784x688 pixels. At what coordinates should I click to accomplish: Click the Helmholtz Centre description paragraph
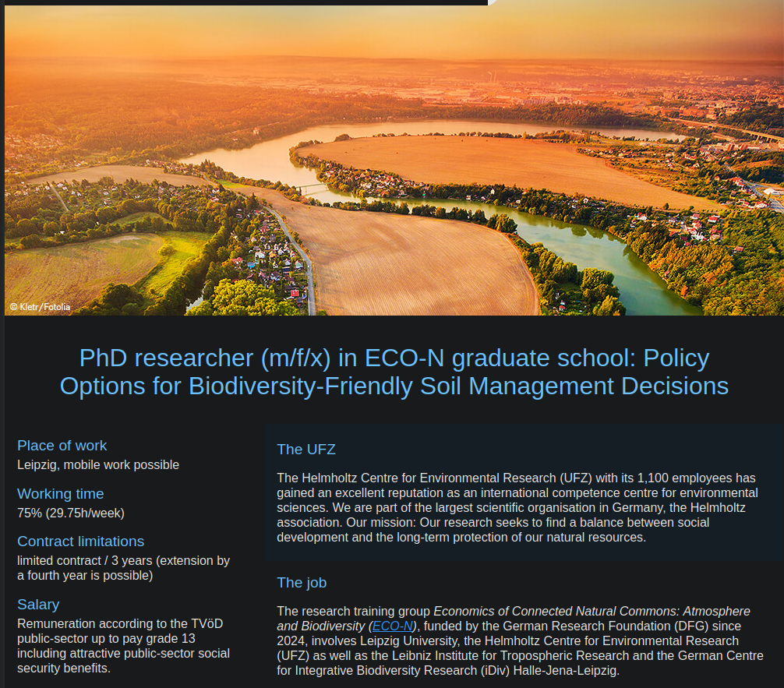tap(516, 507)
